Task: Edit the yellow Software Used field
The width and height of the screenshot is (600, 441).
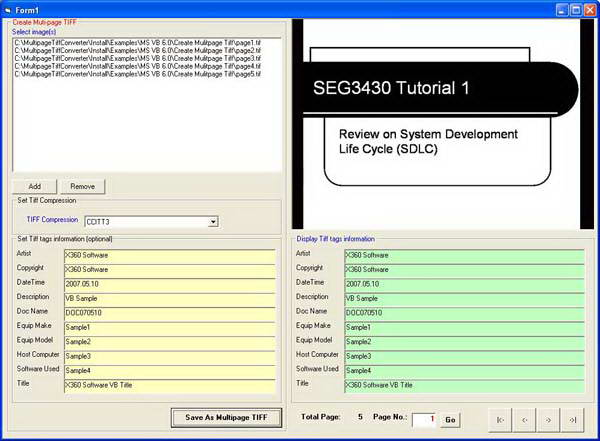Action: coord(170,371)
